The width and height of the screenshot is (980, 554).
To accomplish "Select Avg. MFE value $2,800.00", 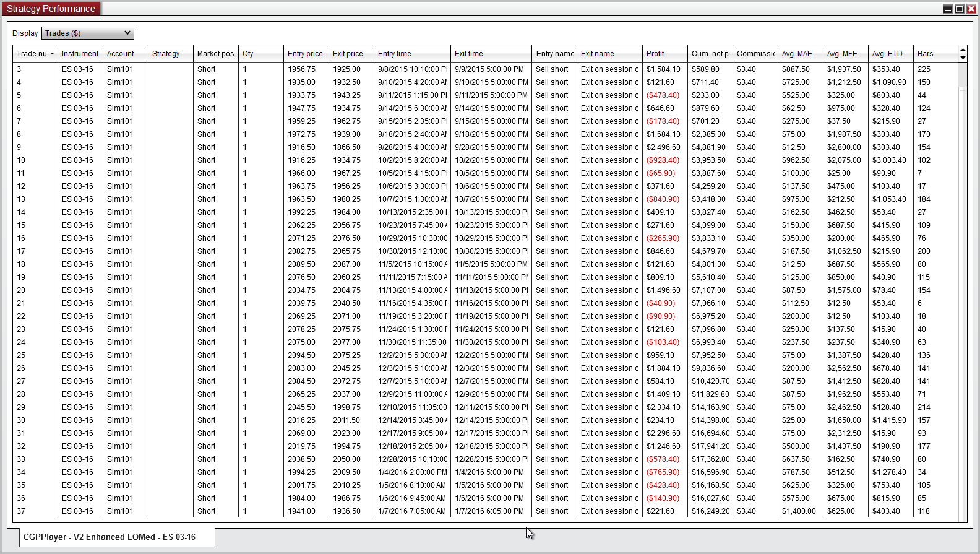I will (844, 147).
